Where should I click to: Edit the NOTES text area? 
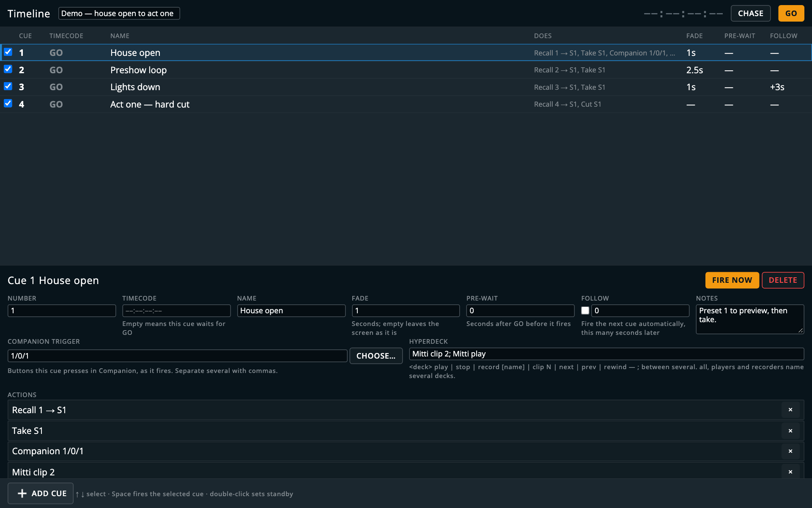(750, 319)
